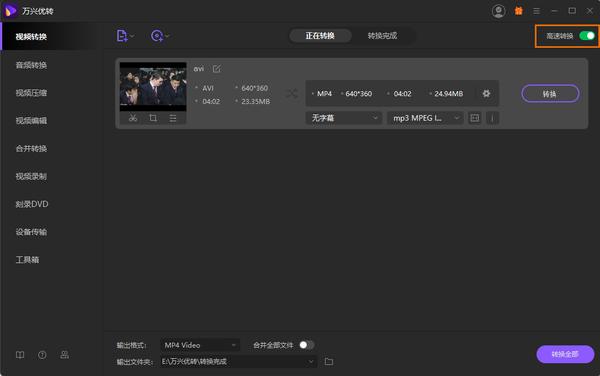Open the help question icon
Image resolution: width=600 pixels, height=376 pixels.
42,355
